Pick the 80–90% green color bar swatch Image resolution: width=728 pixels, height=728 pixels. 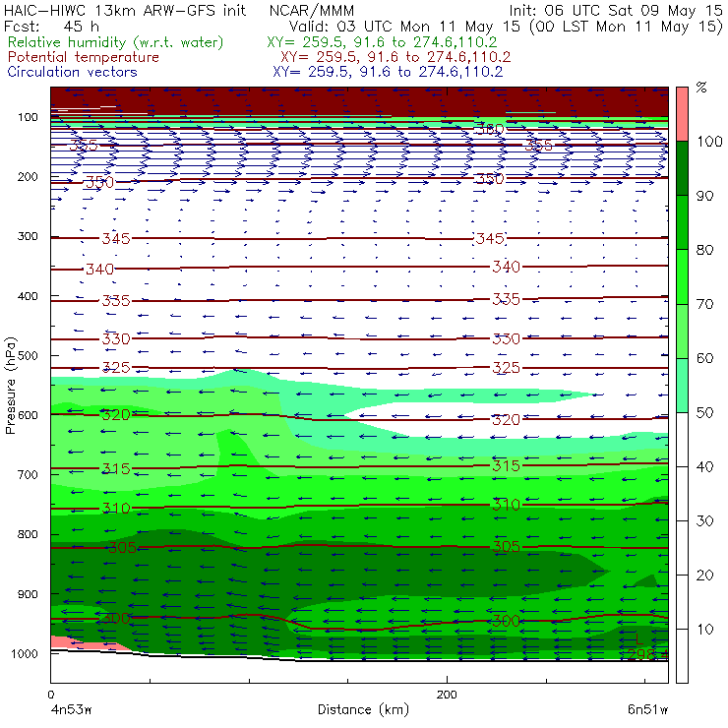coord(682,222)
